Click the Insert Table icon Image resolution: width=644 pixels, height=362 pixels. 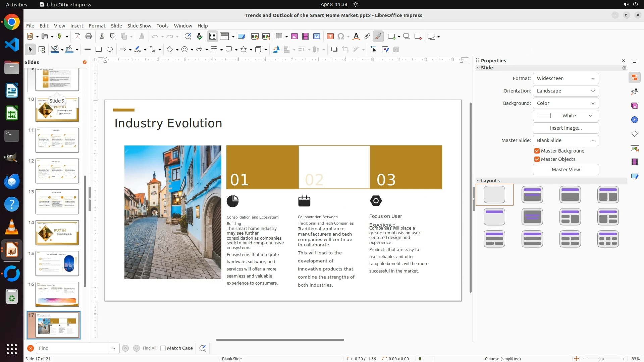pyautogui.click(x=279, y=37)
